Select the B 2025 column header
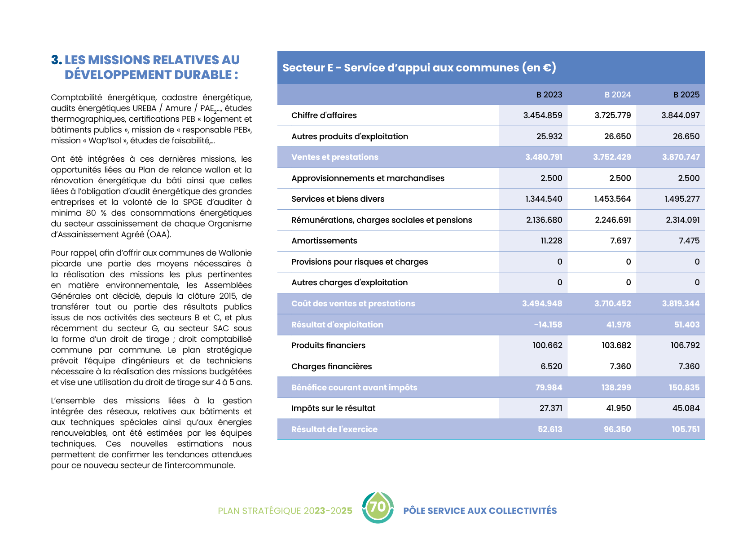This screenshot has height=535, width=756. [x=686, y=95]
